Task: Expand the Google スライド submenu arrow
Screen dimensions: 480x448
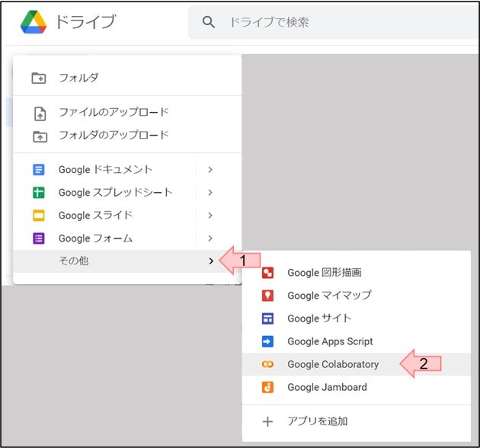Action: tap(210, 216)
